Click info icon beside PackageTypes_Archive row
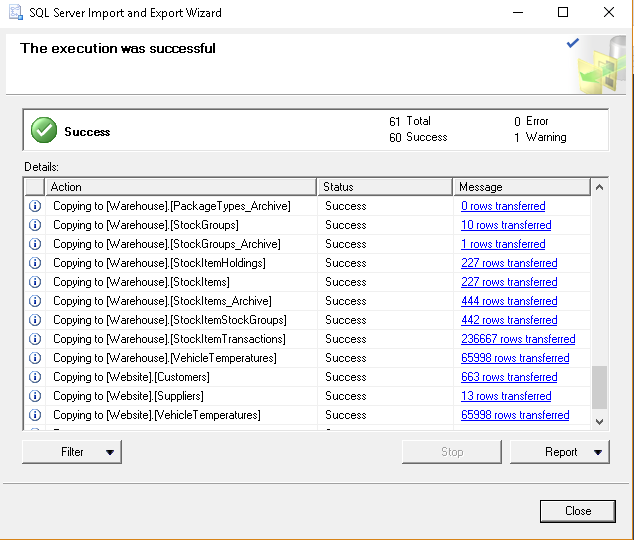This screenshot has height=540, width=634. coord(34,206)
